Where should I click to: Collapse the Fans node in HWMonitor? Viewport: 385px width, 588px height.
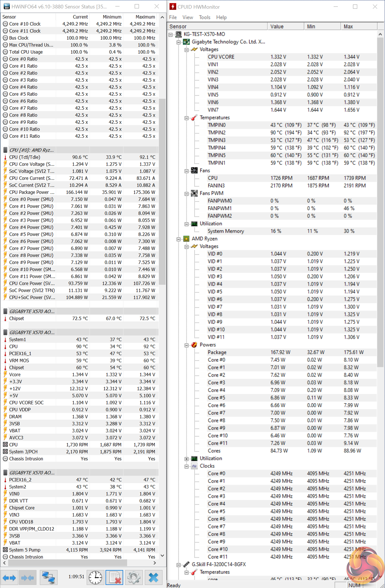coord(187,171)
